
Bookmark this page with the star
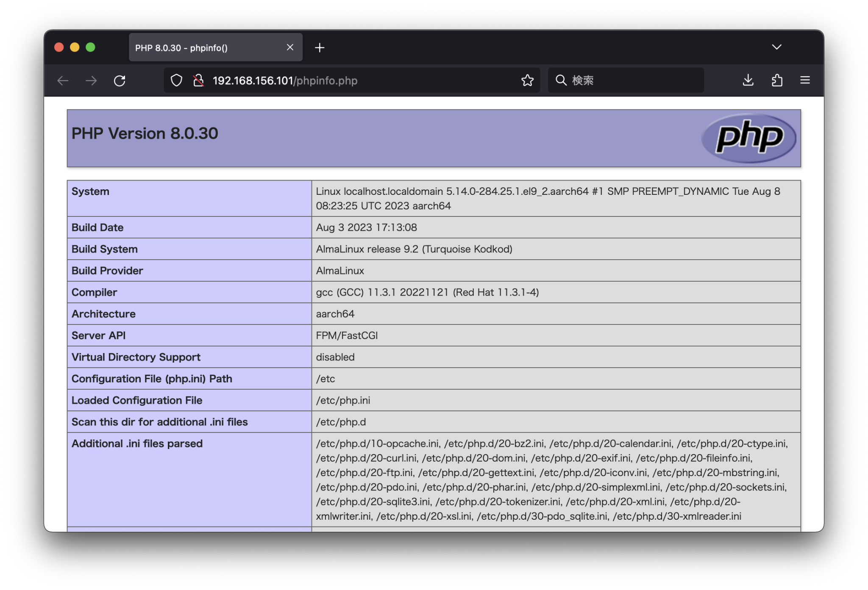click(527, 80)
